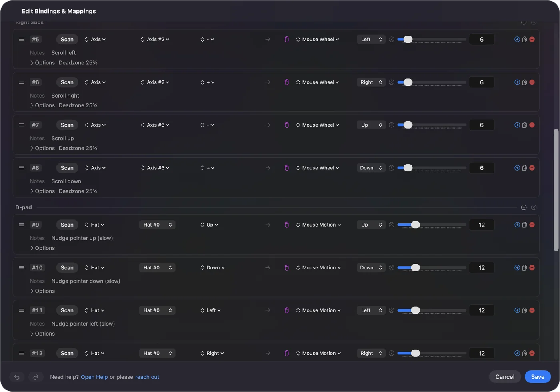The height and width of the screenshot is (392, 560).
Task: Expand Options for binding #5
Action: coord(42,63)
